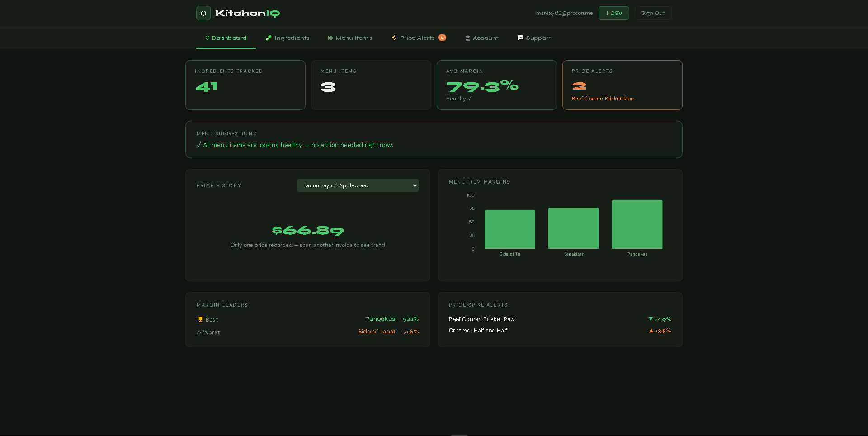868x436 pixels.
Task: Open the Price History ingredient dropdown
Action: (x=358, y=185)
